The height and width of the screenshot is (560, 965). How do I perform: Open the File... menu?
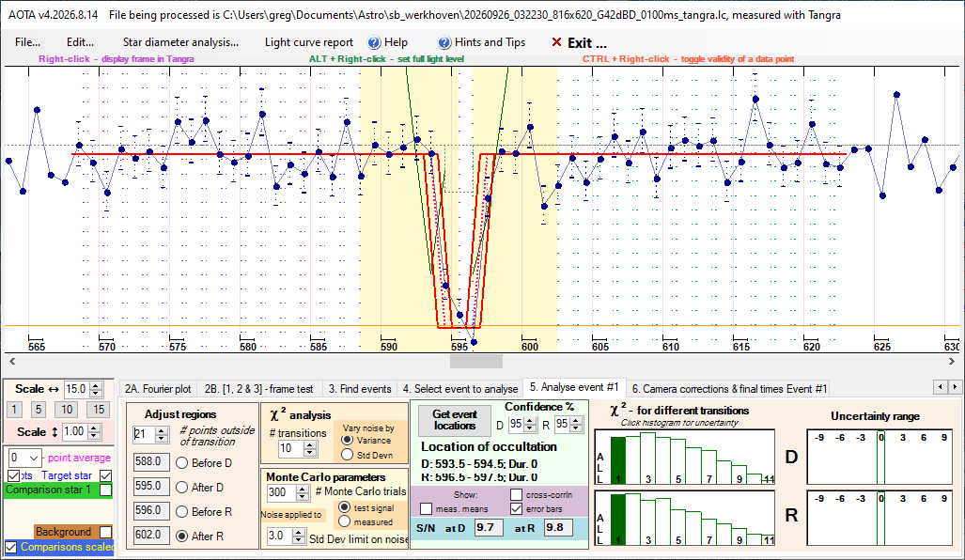tap(27, 42)
